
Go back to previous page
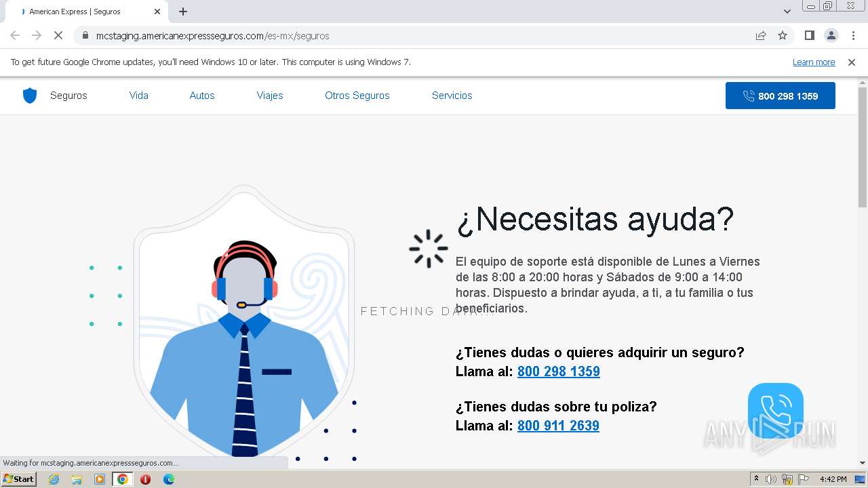tap(15, 35)
